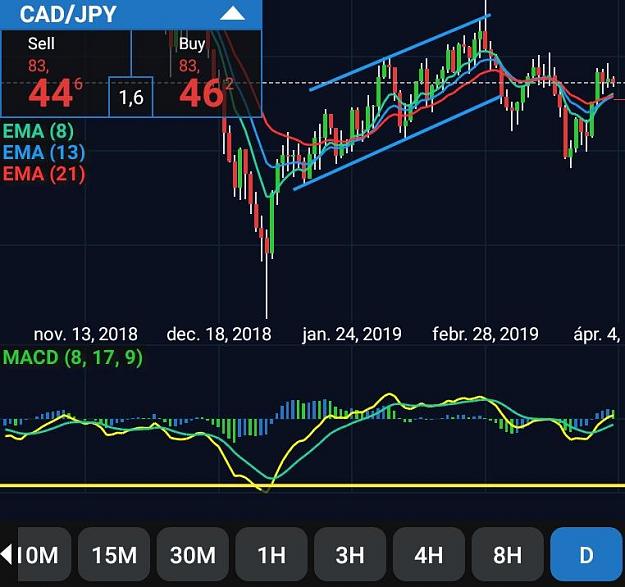Select the upper blue channel trendline
Screen dimensions: 625x587
(400, 53)
